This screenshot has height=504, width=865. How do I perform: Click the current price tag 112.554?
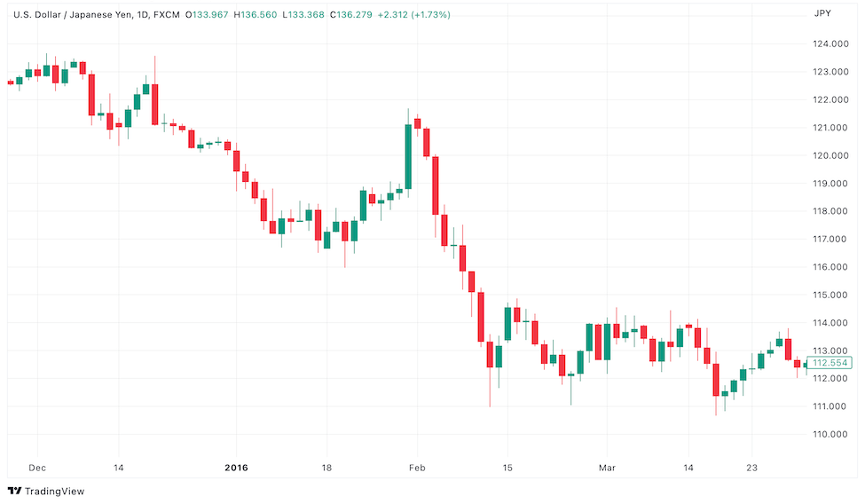[831, 363]
